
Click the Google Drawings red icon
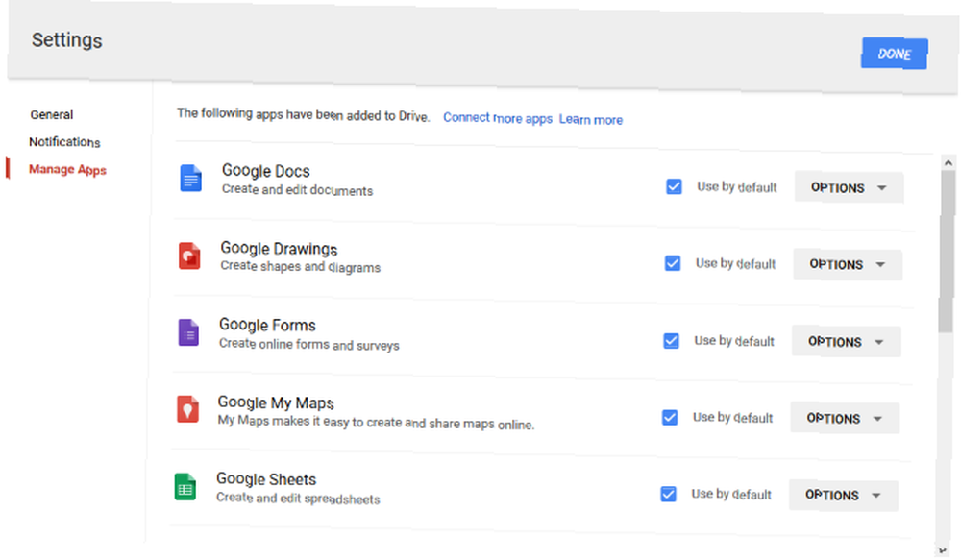pyautogui.click(x=189, y=256)
